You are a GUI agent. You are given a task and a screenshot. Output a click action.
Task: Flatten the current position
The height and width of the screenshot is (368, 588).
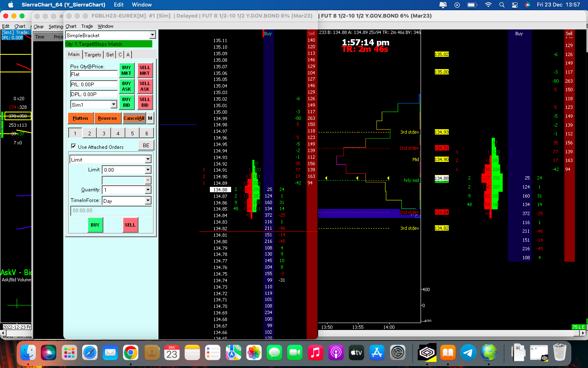click(80, 118)
